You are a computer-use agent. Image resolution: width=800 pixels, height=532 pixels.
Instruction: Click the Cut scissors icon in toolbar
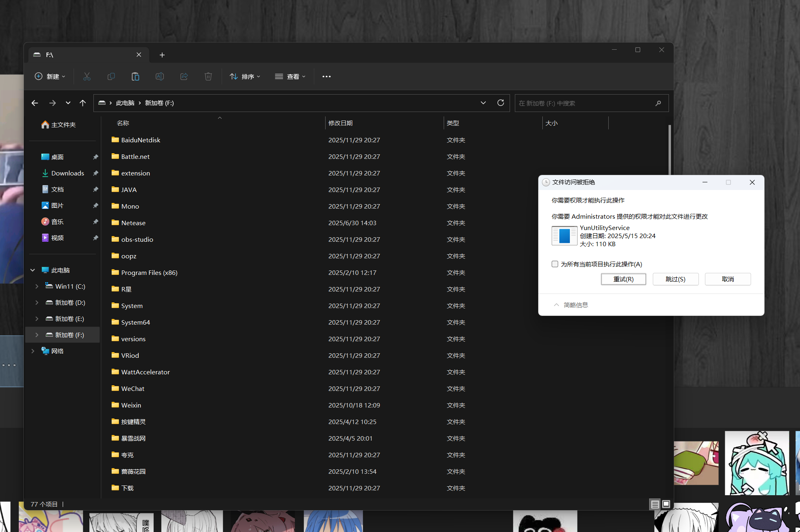point(87,76)
